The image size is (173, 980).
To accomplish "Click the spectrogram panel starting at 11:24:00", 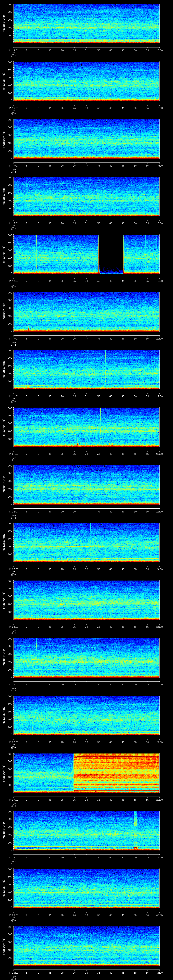I will 86,600.
